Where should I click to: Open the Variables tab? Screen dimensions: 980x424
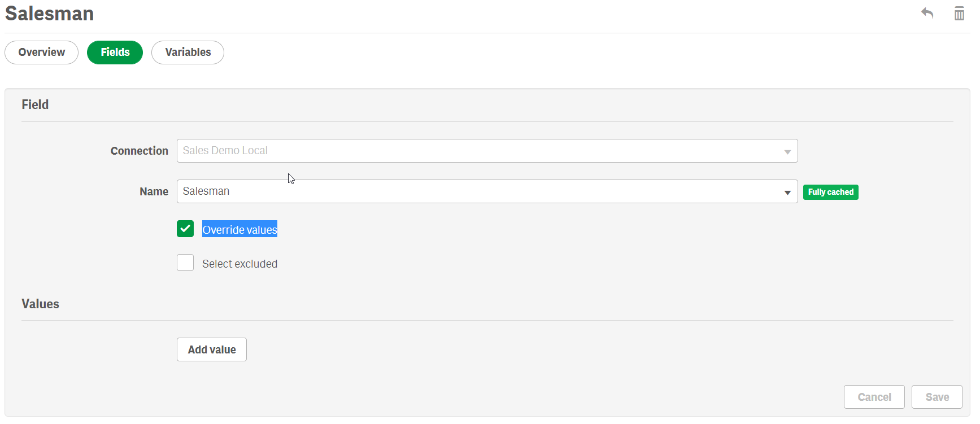(x=188, y=53)
